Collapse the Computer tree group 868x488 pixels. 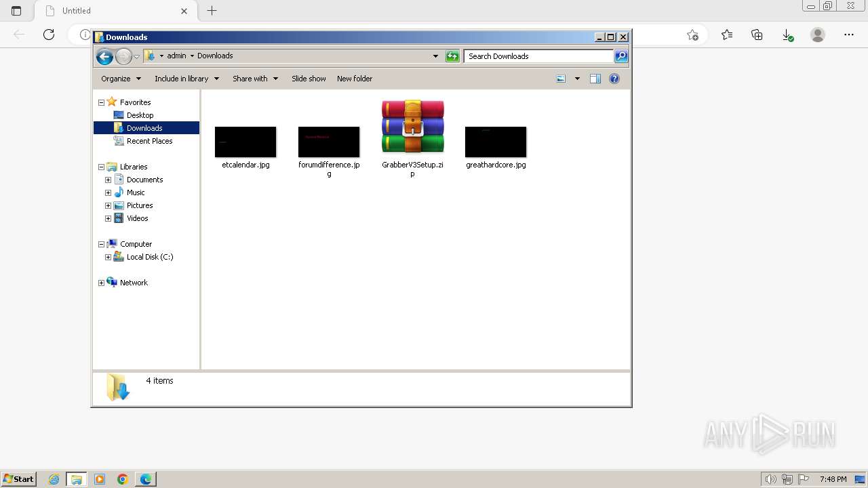pyautogui.click(x=102, y=244)
